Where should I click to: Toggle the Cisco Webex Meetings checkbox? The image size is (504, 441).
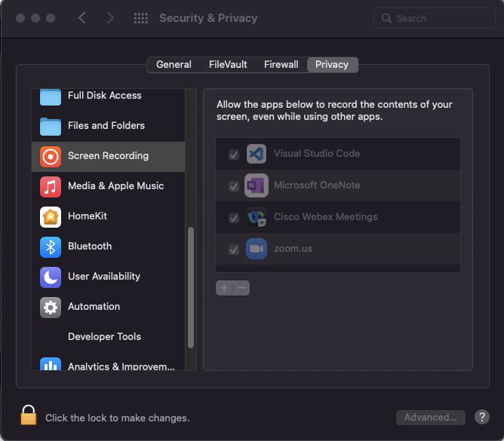pos(234,218)
